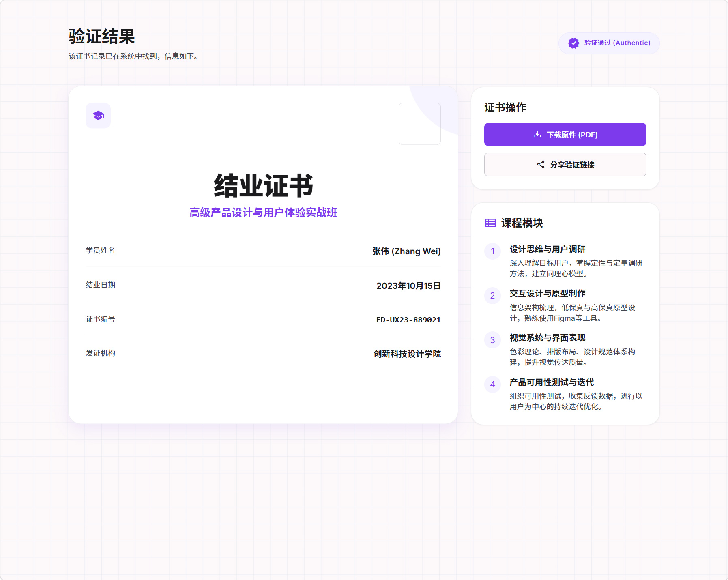
Task: Click the 结业证书 certificate title
Action: (x=263, y=186)
